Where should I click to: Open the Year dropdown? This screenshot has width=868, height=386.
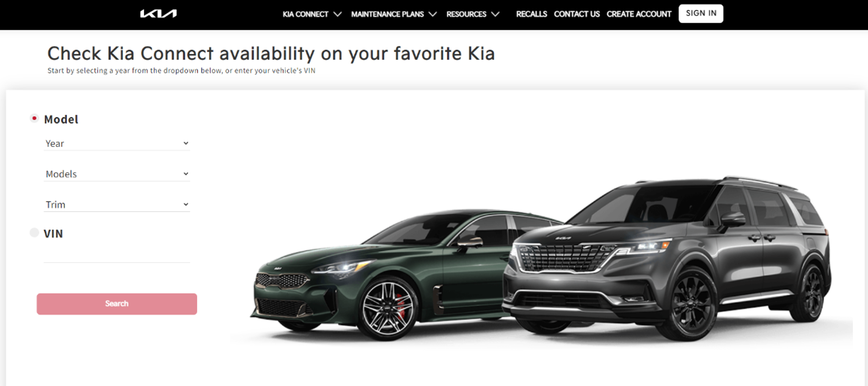point(117,143)
